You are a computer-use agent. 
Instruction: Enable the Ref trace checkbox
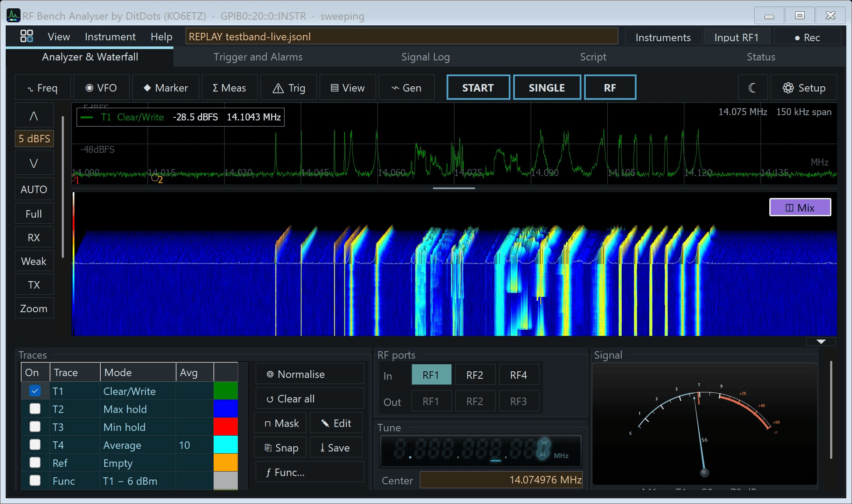point(35,462)
